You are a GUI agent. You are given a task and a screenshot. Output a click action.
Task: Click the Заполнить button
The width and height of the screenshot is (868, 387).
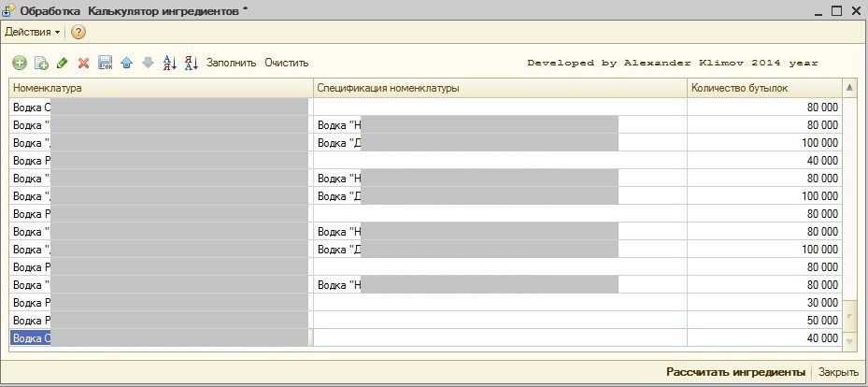click(231, 63)
